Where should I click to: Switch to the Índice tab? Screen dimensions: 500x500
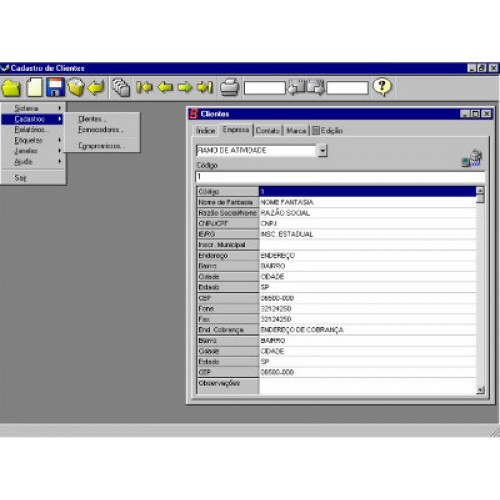[x=206, y=131]
